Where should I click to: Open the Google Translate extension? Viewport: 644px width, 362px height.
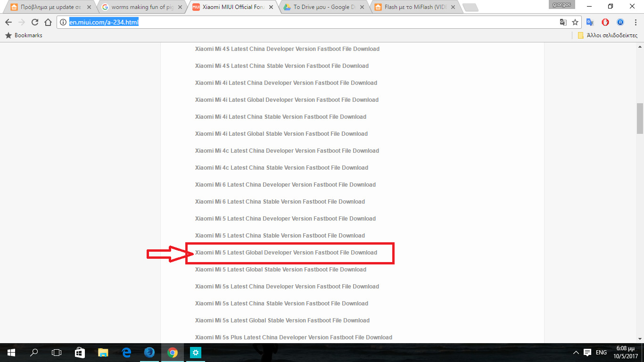[x=590, y=22]
